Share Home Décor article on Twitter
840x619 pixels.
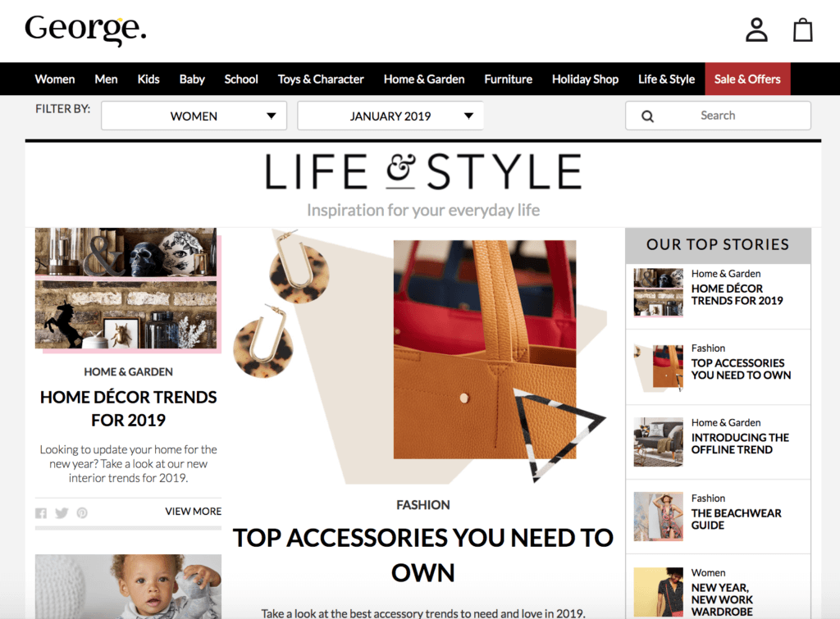62,513
